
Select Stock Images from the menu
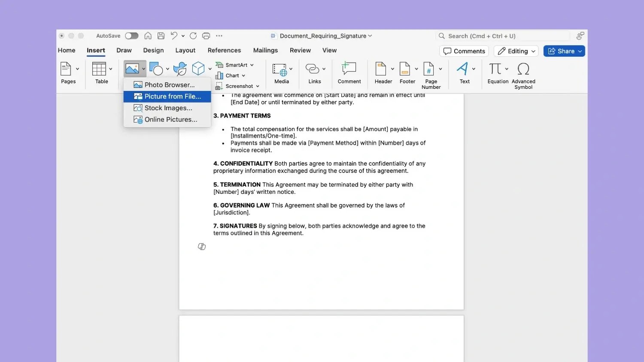[167, 108]
